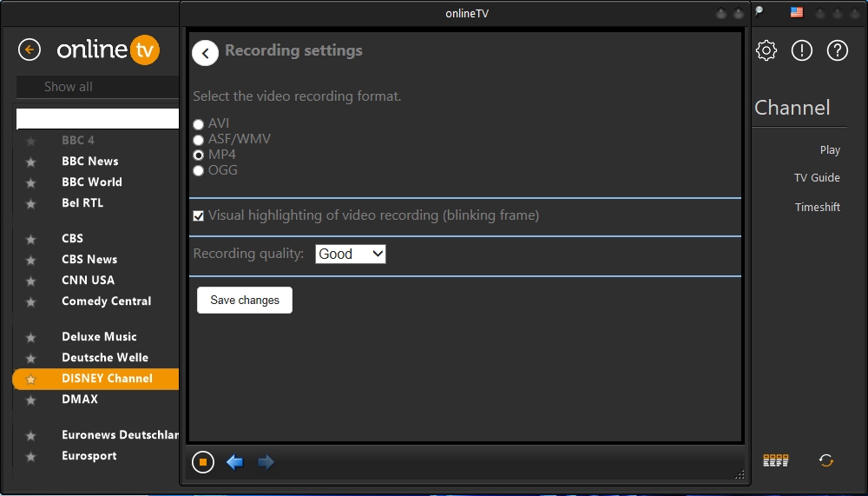Open the equalizer bars icon
This screenshot has width=868, height=496.
tap(775, 460)
